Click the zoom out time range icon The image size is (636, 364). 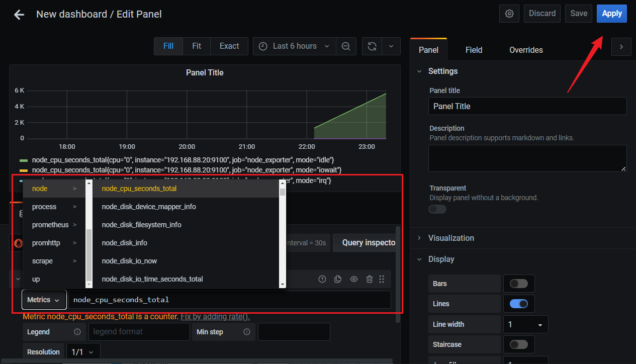coord(346,46)
